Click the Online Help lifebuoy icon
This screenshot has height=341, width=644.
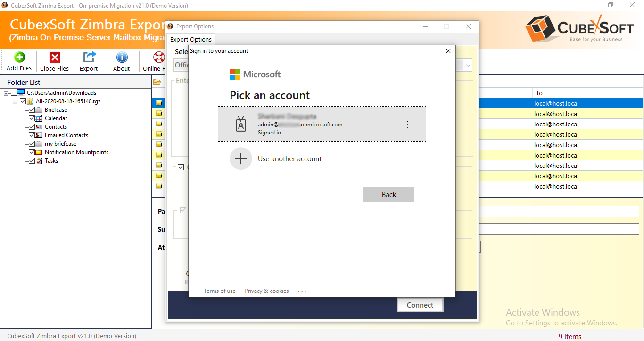pyautogui.click(x=158, y=57)
